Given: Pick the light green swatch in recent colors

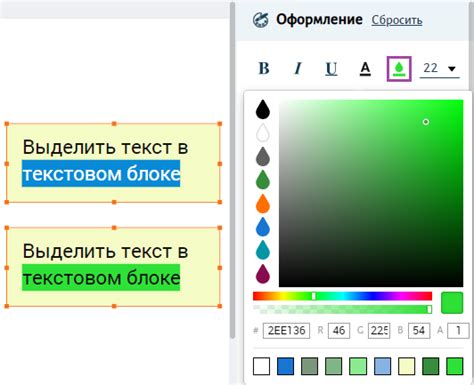Looking at the screenshot, I should pyautogui.click(x=358, y=366).
